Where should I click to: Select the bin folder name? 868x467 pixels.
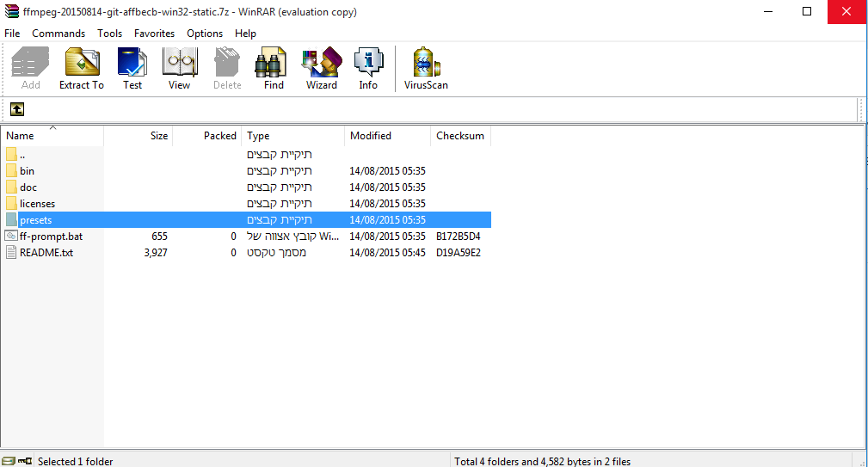pyautogui.click(x=28, y=171)
